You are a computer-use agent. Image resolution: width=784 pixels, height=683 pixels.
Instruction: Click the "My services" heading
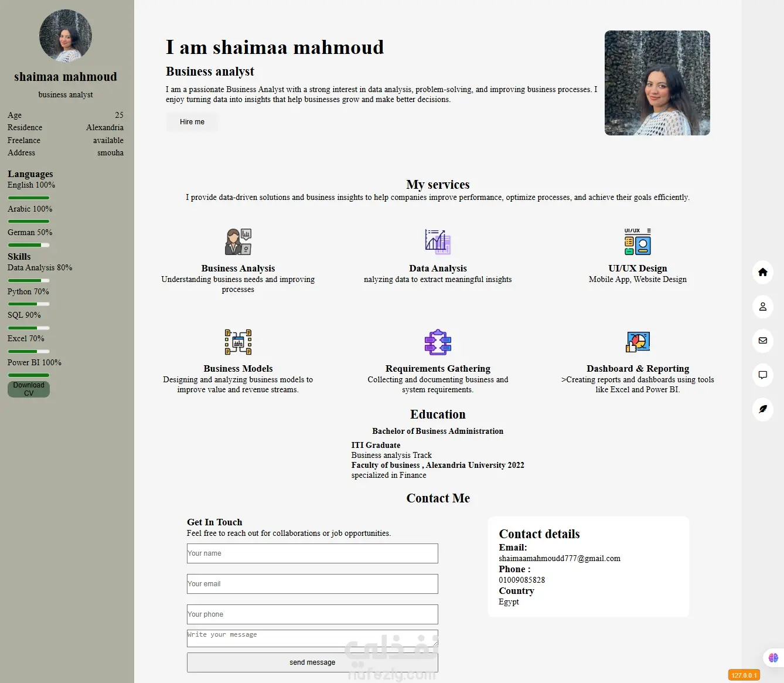[x=438, y=185]
